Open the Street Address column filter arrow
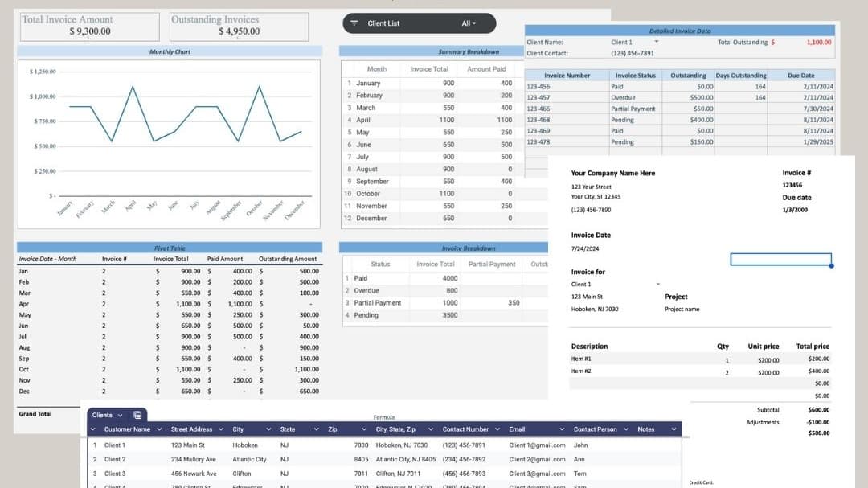The image size is (868, 488). (x=221, y=429)
